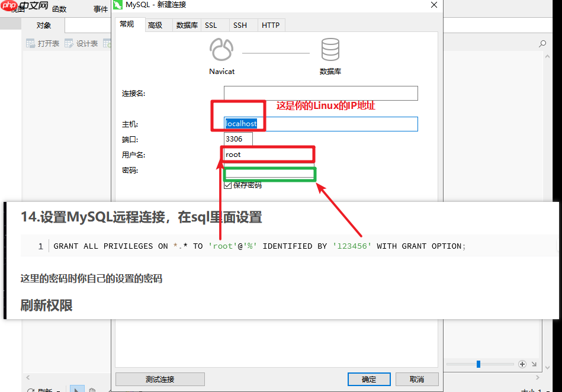Switch to the SSH tab
Viewport: 562px width, 392px height.
pos(239,25)
